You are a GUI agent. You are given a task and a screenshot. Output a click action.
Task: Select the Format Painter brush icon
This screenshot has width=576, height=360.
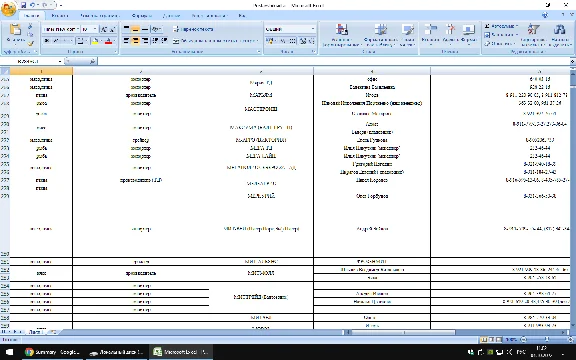(x=30, y=43)
